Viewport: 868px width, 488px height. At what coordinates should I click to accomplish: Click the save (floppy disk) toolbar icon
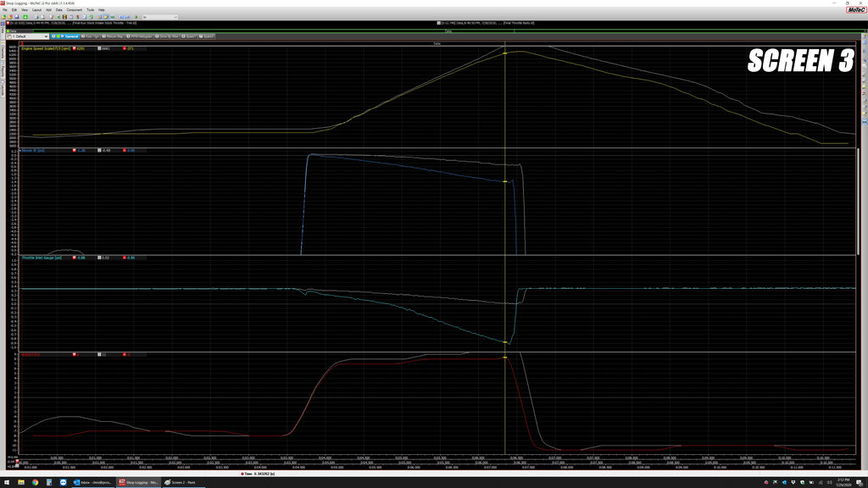(17, 17)
